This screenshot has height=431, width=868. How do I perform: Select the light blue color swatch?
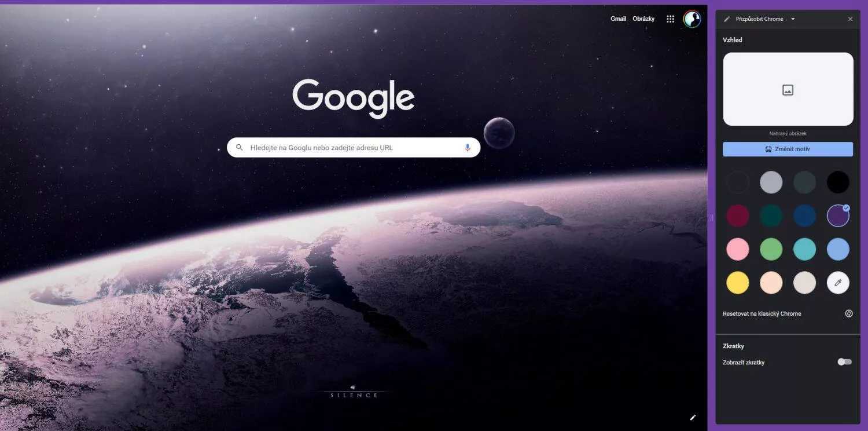tap(838, 249)
